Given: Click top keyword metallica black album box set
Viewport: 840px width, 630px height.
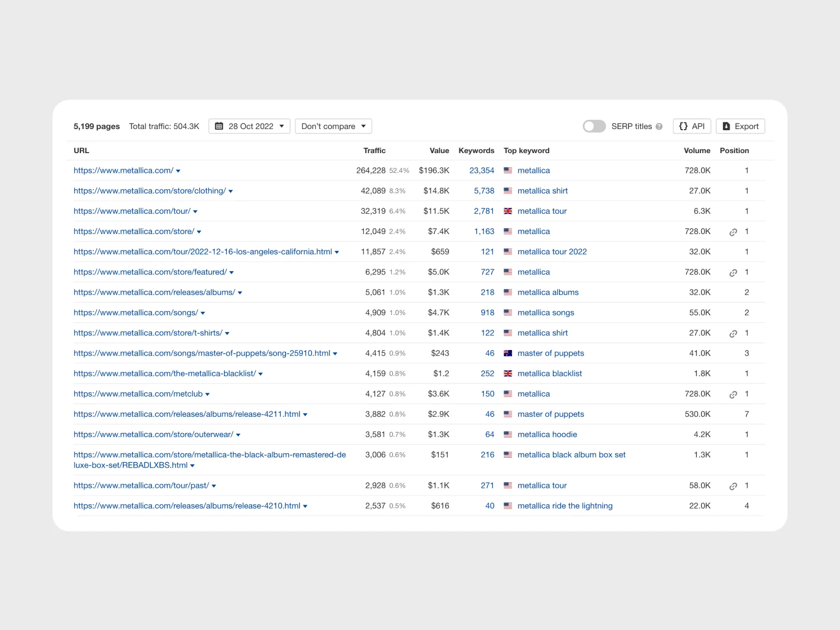Looking at the screenshot, I should (571, 454).
